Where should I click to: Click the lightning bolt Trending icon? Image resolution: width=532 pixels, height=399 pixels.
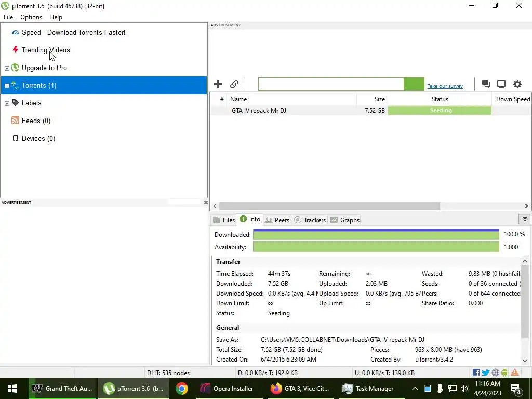(x=15, y=50)
